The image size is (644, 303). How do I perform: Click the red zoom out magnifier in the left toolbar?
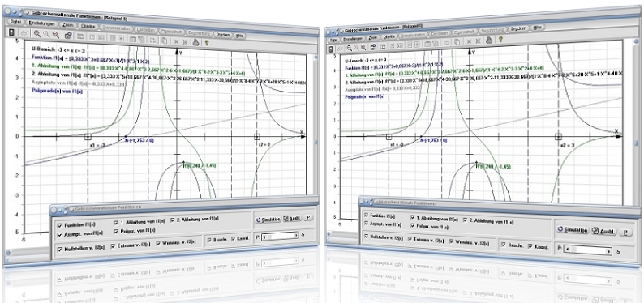(x=56, y=36)
